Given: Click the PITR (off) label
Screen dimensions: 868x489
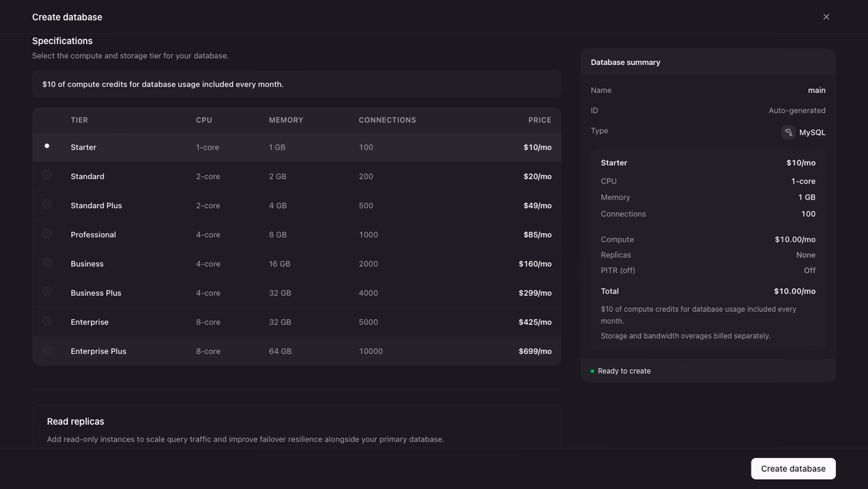Looking at the screenshot, I should point(618,271).
